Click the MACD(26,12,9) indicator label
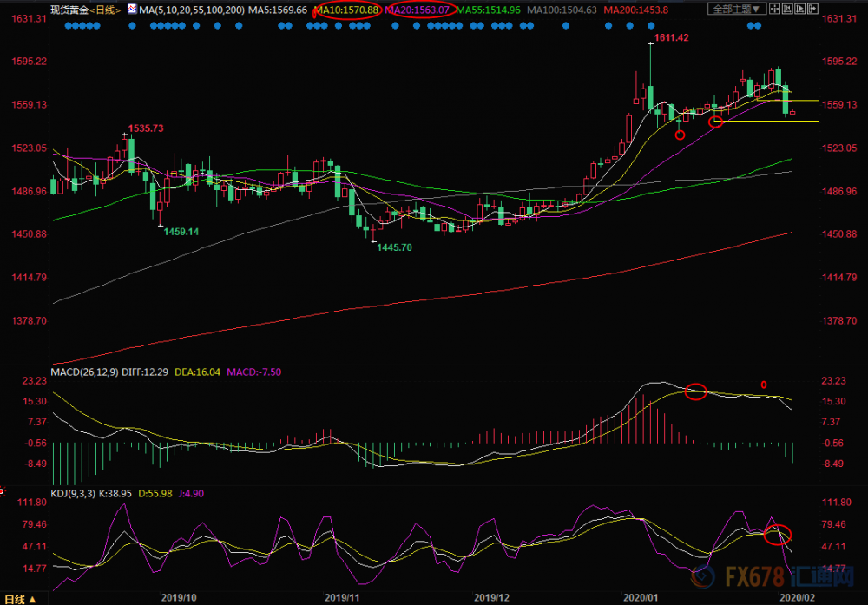Image resolution: width=868 pixels, height=605 pixels. (x=84, y=372)
